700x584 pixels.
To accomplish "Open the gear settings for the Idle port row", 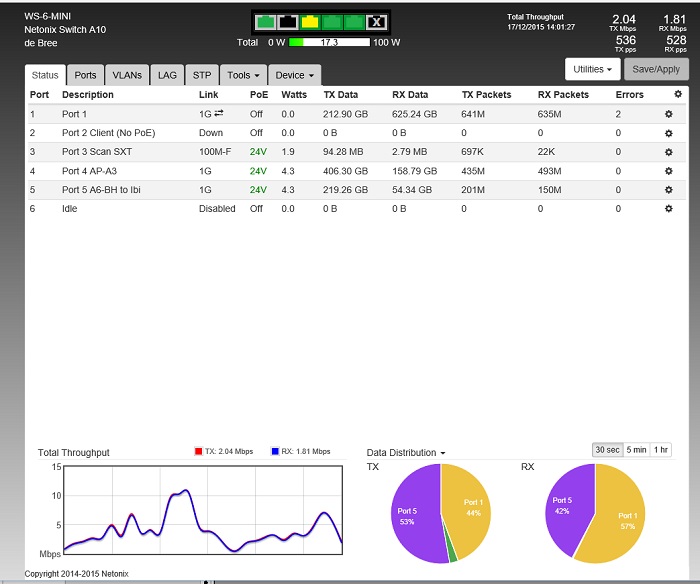I will pyautogui.click(x=668, y=209).
